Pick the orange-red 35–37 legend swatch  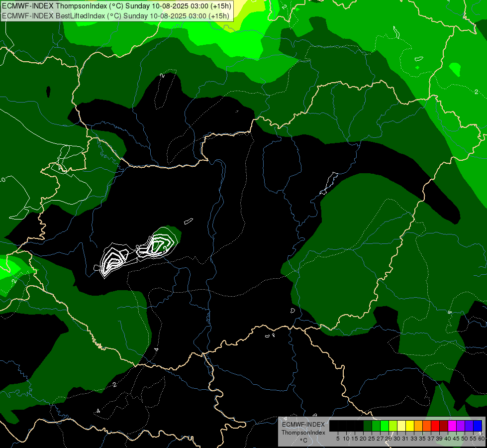pos(427,426)
